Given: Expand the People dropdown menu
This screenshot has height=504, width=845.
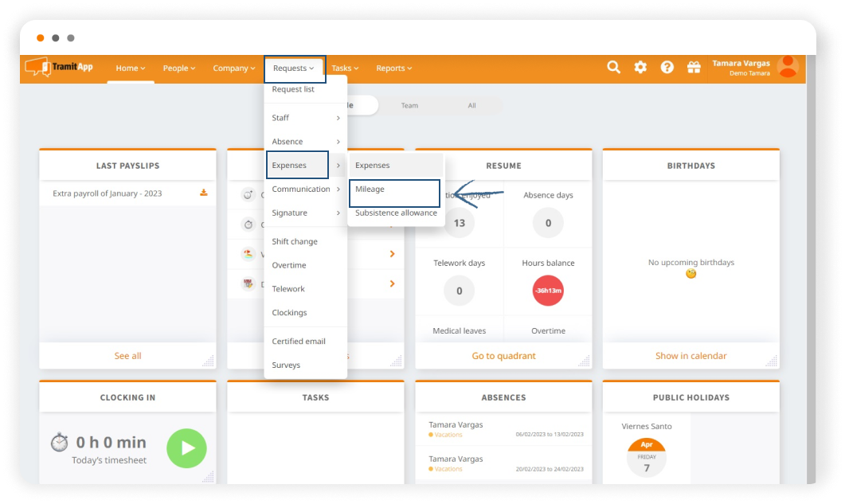Looking at the screenshot, I should (178, 68).
